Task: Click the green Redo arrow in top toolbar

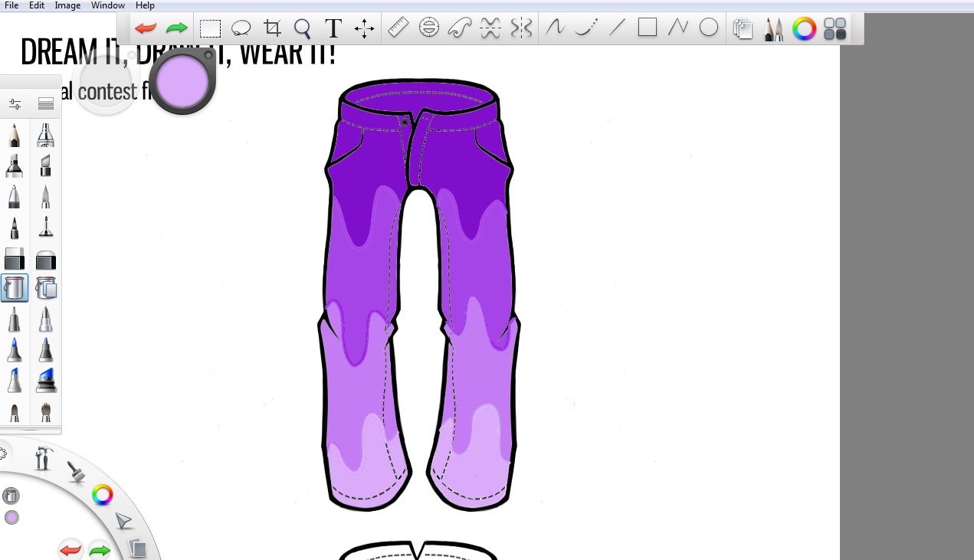Action: click(177, 29)
